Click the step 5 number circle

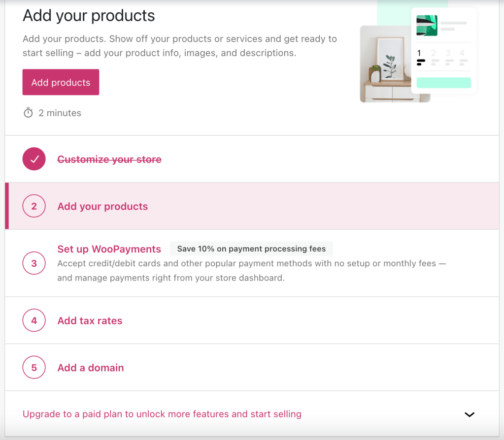[34, 368]
